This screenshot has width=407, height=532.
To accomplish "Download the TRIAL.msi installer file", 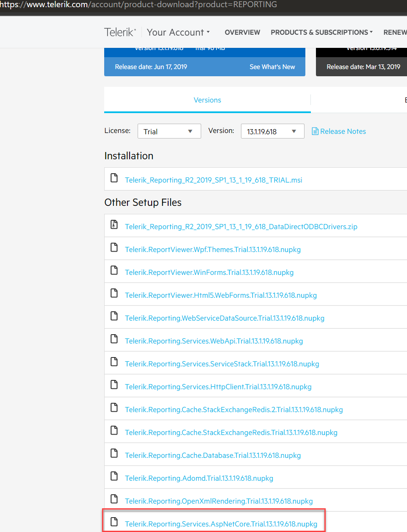I will 213,180.
